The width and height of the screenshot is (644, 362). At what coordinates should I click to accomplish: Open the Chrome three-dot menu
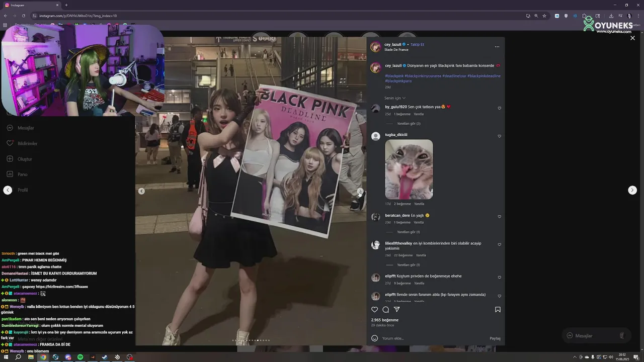(638, 16)
